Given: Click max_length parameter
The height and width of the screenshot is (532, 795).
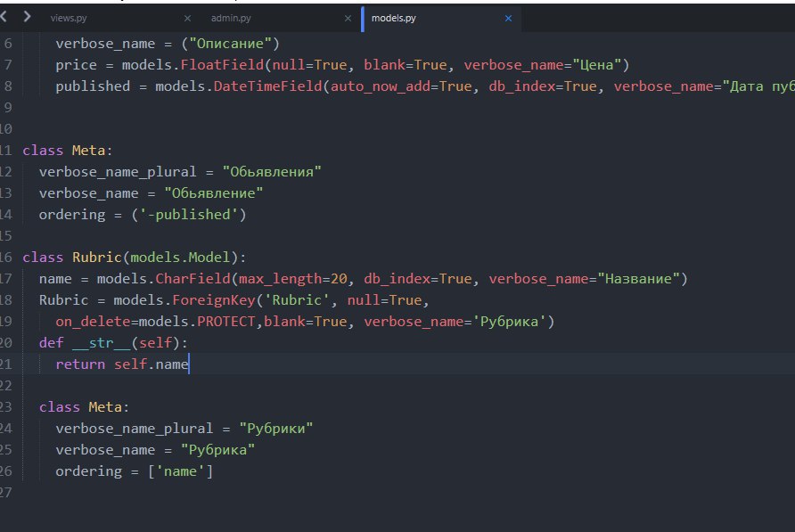Looking at the screenshot, I should [x=281, y=278].
